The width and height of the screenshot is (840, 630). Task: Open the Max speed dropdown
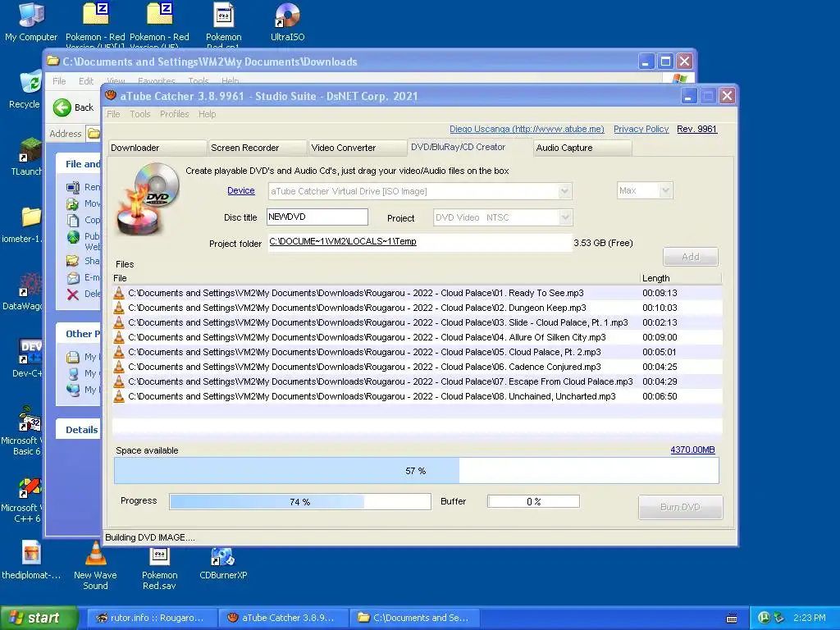click(665, 190)
